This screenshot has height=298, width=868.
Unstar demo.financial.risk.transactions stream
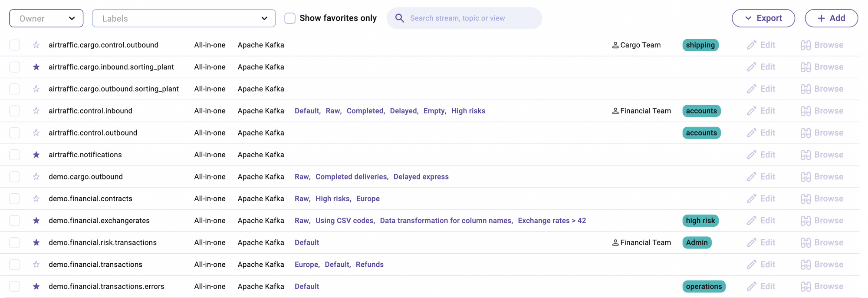pyautogui.click(x=36, y=242)
